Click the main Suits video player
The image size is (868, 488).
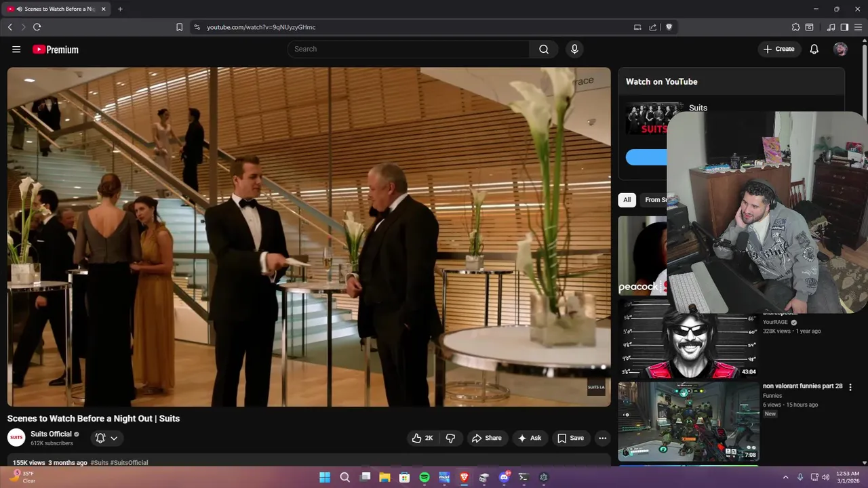tap(309, 237)
